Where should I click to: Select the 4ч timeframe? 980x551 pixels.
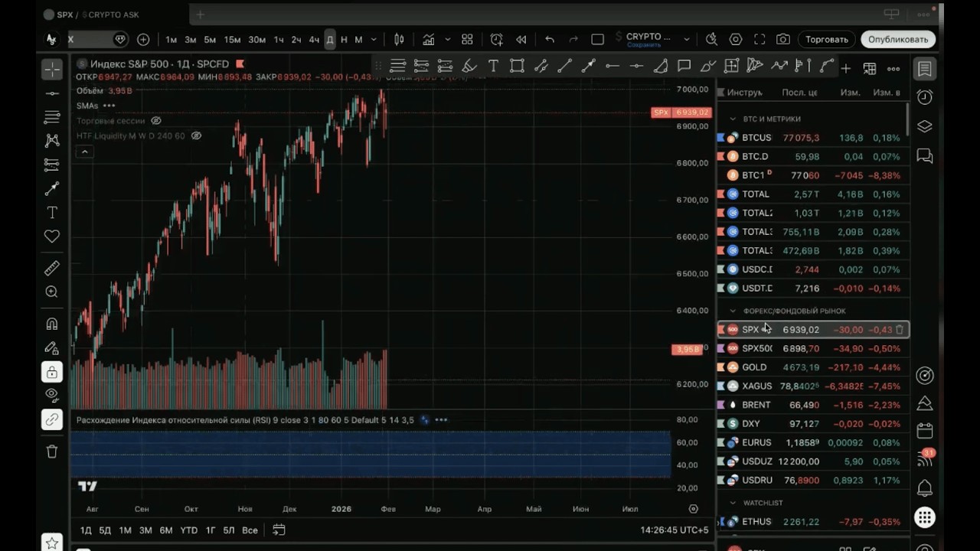[314, 39]
